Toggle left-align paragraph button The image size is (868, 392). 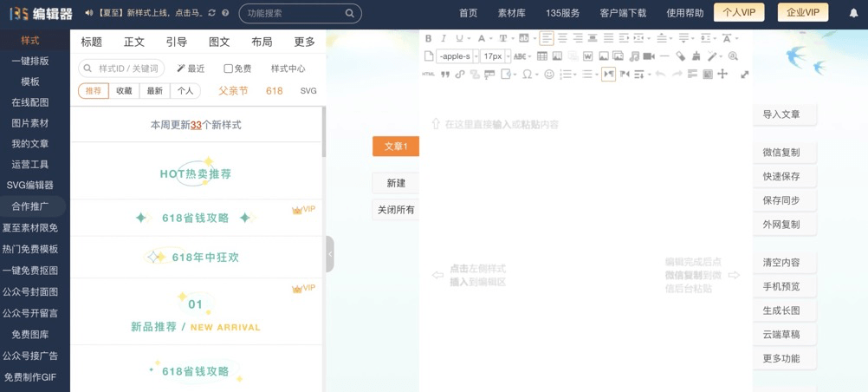[547, 37]
